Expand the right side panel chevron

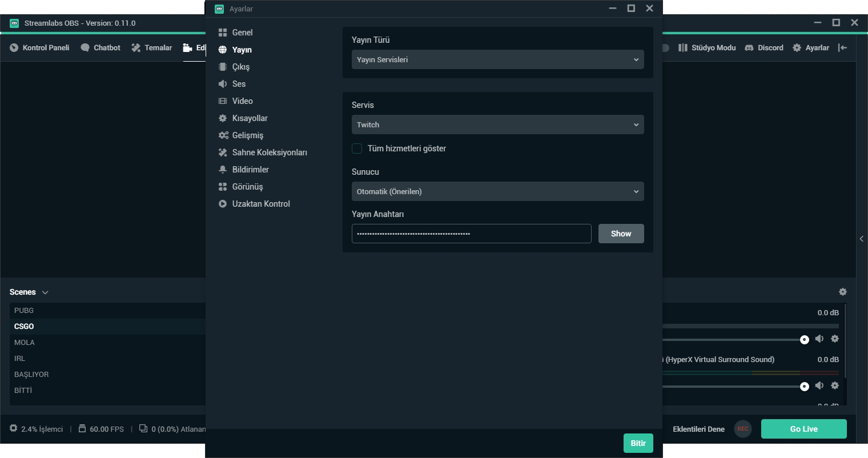(x=862, y=239)
